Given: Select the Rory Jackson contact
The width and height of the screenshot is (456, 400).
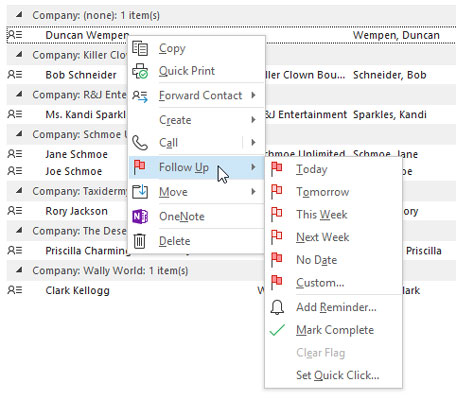Looking at the screenshot, I should pyautogui.click(x=76, y=211).
